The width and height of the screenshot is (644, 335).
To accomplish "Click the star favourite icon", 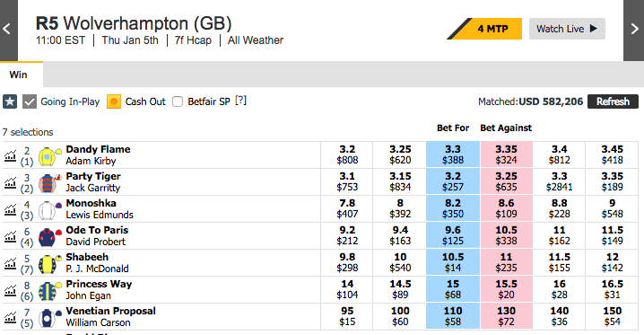I will coord(10,101).
